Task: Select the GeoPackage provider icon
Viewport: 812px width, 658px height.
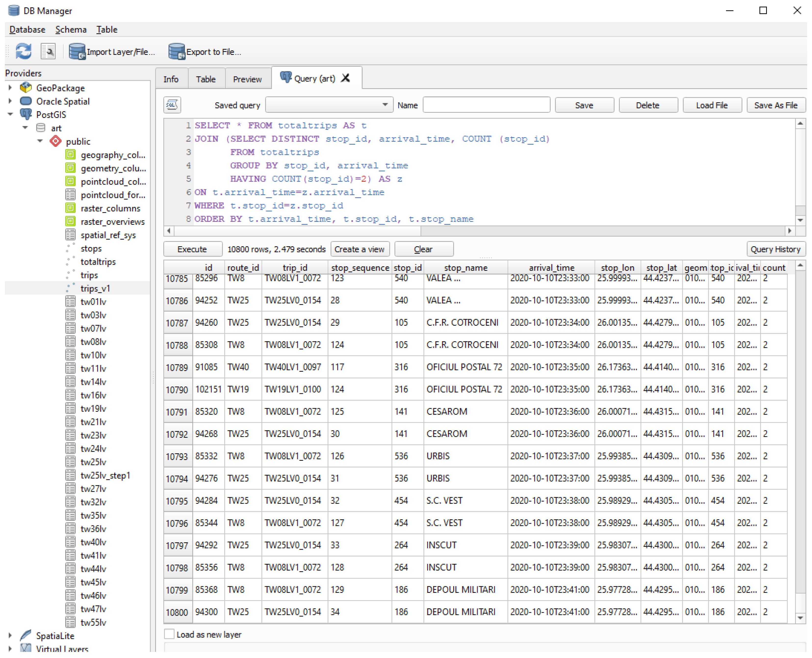Action: click(x=26, y=88)
